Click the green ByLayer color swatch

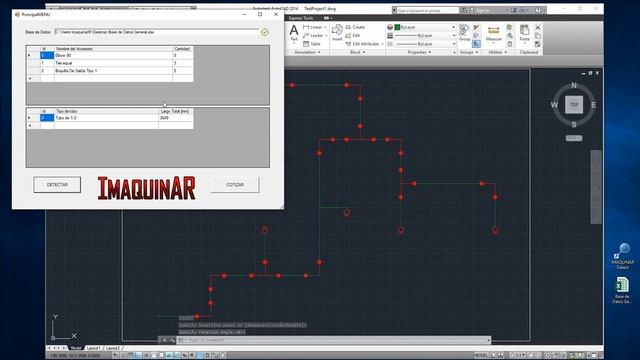pyautogui.click(x=397, y=27)
